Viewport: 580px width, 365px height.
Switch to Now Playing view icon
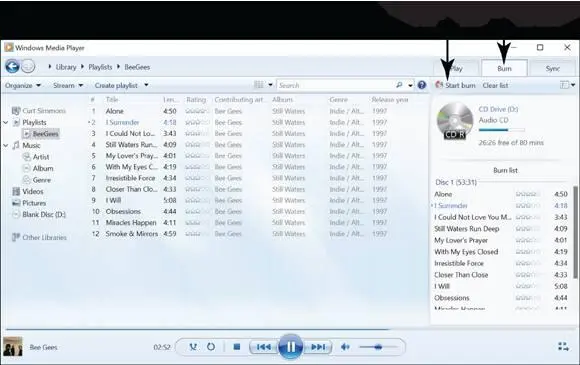563,347
